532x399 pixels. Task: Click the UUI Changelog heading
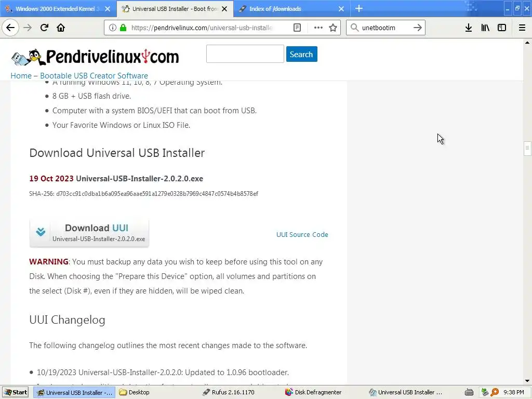click(x=67, y=320)
